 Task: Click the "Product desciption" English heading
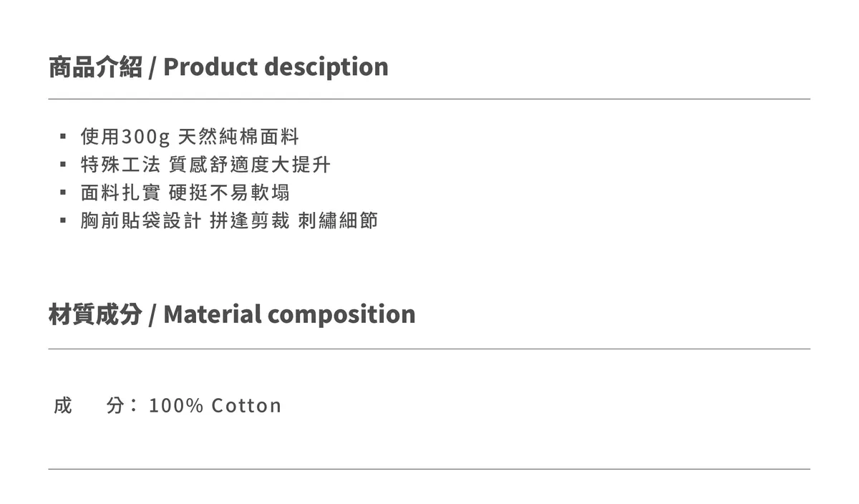coord(276,67)
